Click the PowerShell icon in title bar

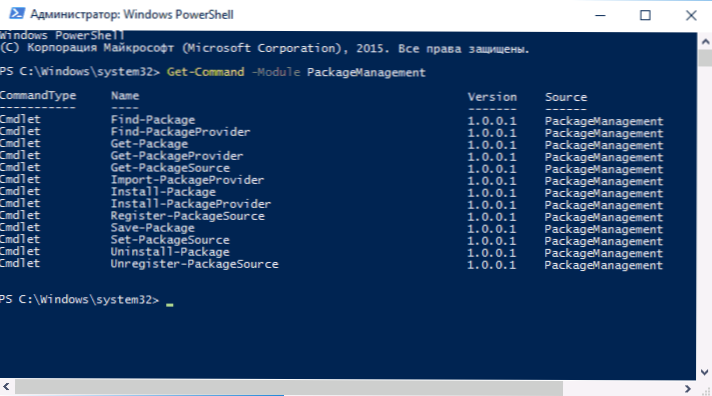click(17, 14)
